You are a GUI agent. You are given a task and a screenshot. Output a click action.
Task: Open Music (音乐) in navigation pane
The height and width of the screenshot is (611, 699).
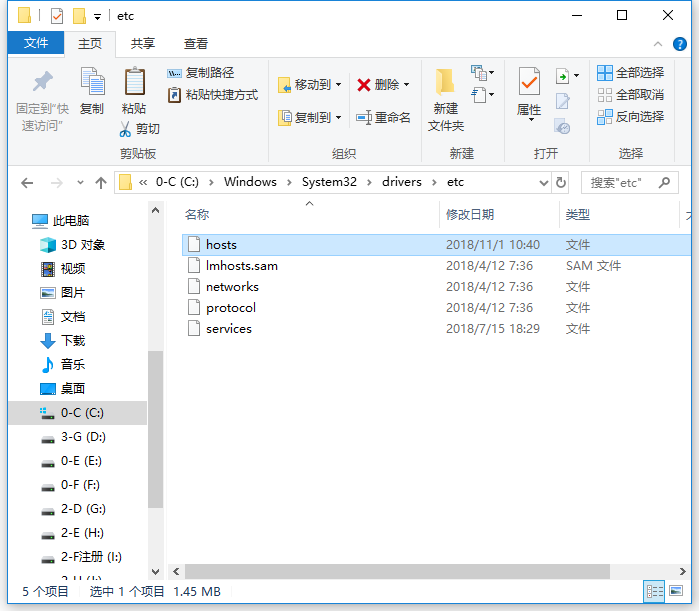click(x=63, y=365)
